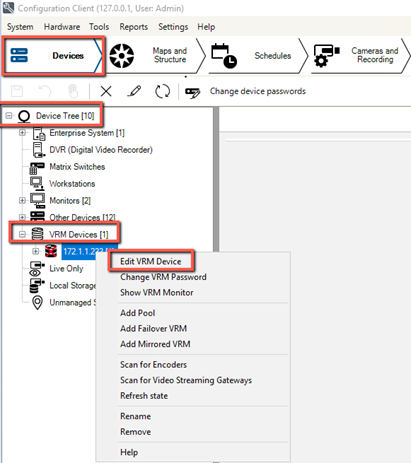
Task: Open the Tools menu
Action: (99, 27)
